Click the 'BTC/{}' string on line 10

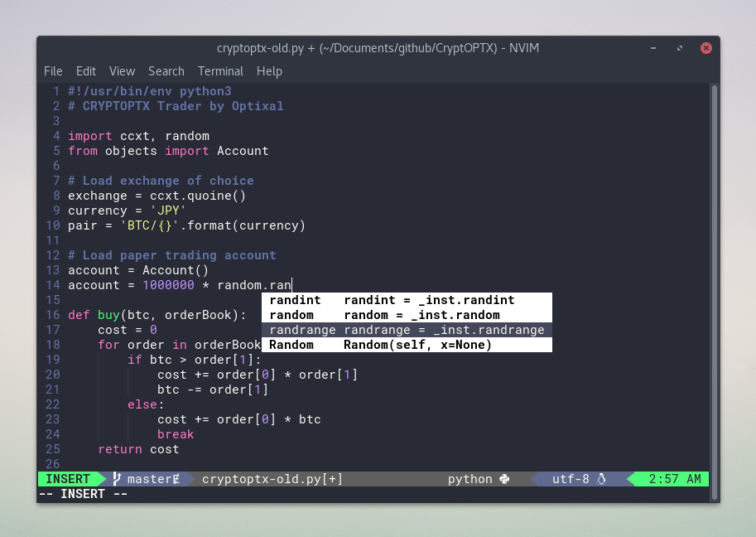pyautogui.click(x=150, y=225)
